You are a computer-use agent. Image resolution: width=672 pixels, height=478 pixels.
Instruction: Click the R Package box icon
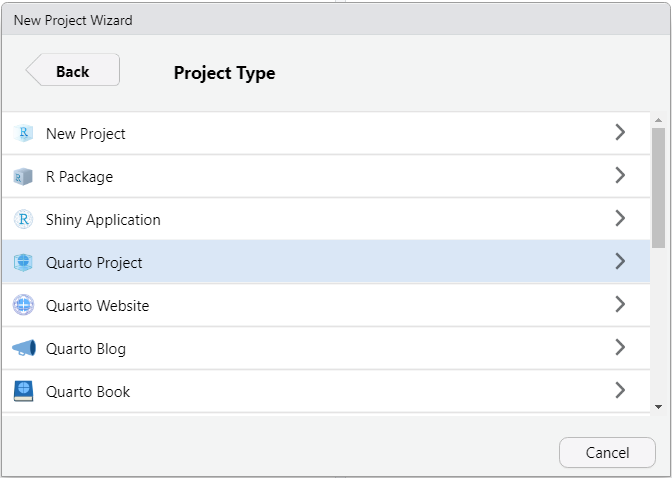[24, 177]
